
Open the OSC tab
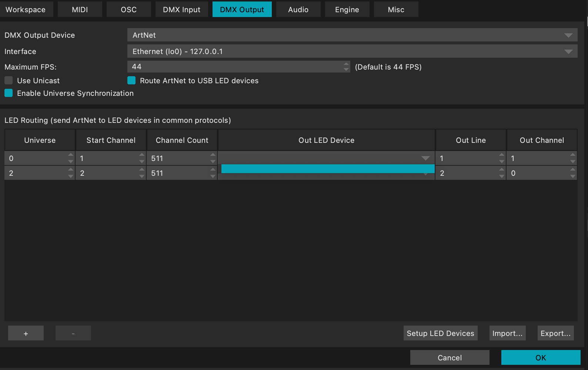click(x=129, y=9)
